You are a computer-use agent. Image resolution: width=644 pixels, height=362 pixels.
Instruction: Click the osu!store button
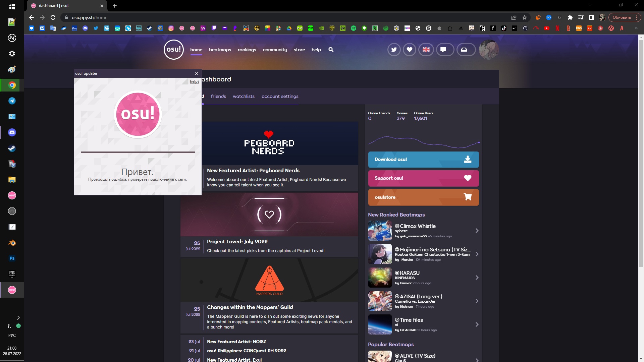423,197
